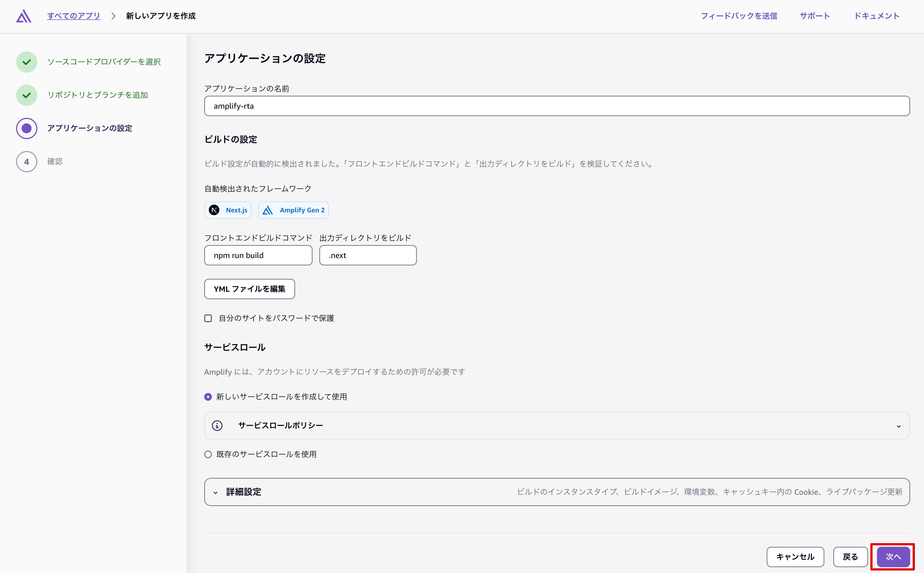The image size is (924, 573).
Task: Click the Amplify logo in header
Action: [24, 16]
